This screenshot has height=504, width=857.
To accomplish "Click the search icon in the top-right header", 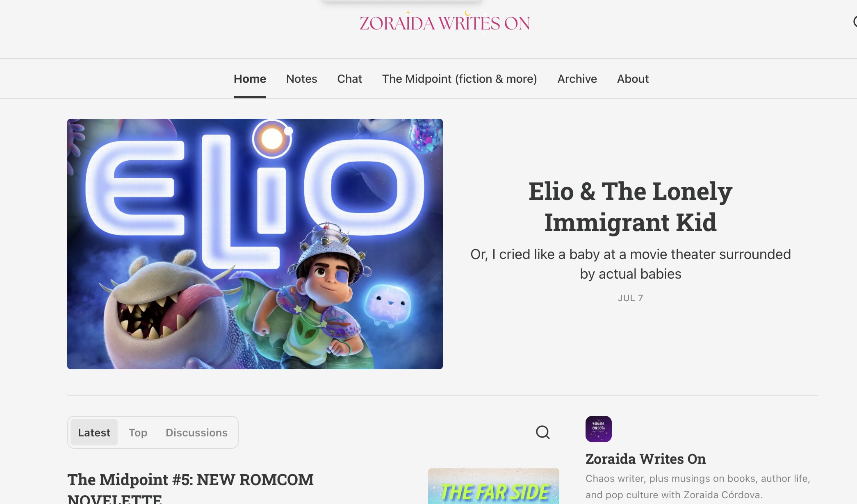I will [855, 21].
